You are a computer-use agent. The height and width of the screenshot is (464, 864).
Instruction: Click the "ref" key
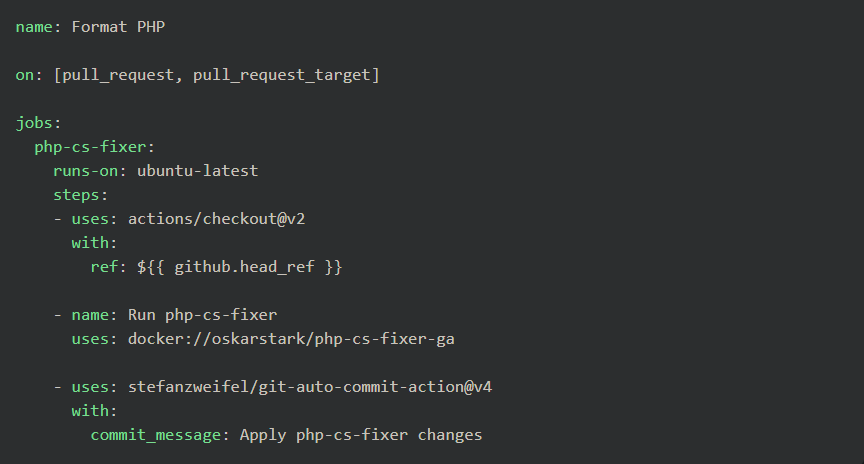click(x=104, y=267)
